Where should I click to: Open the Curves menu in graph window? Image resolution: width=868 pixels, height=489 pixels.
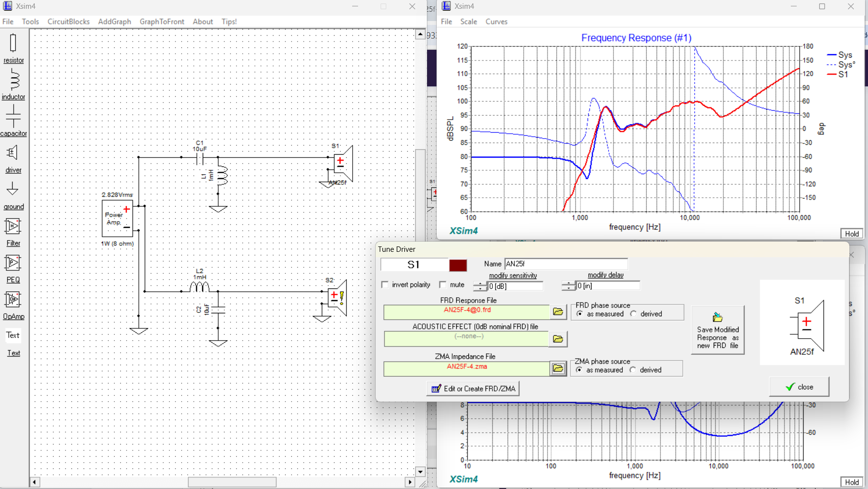click(496, 21)
